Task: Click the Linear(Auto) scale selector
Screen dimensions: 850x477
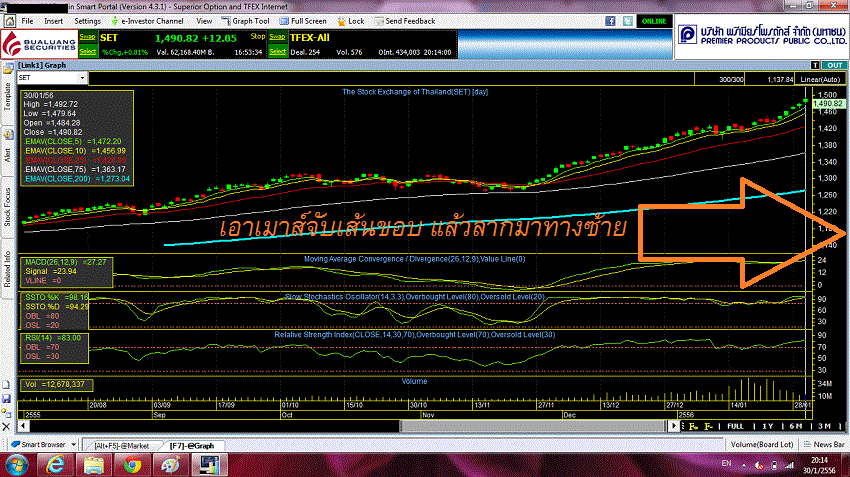Action: (820, 79)
